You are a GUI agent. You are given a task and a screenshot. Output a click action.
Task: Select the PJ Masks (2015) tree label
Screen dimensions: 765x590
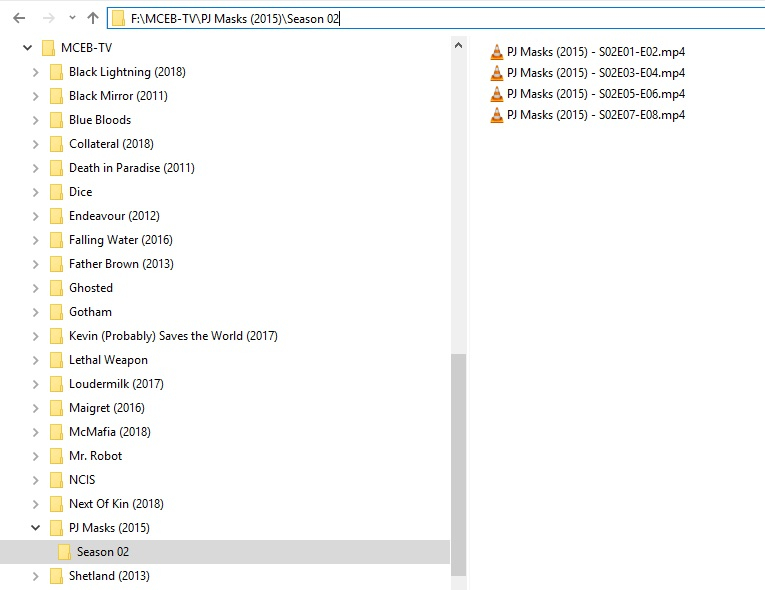(109, 528)
